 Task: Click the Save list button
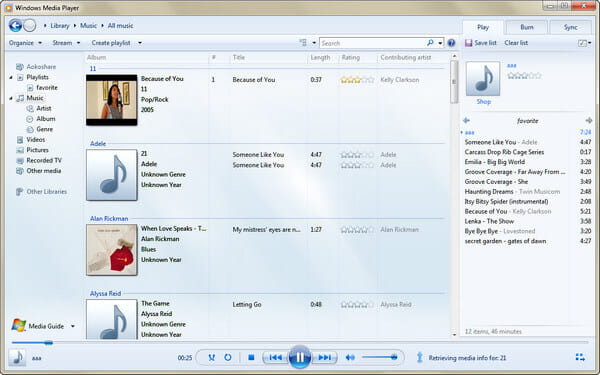(481, 43)
